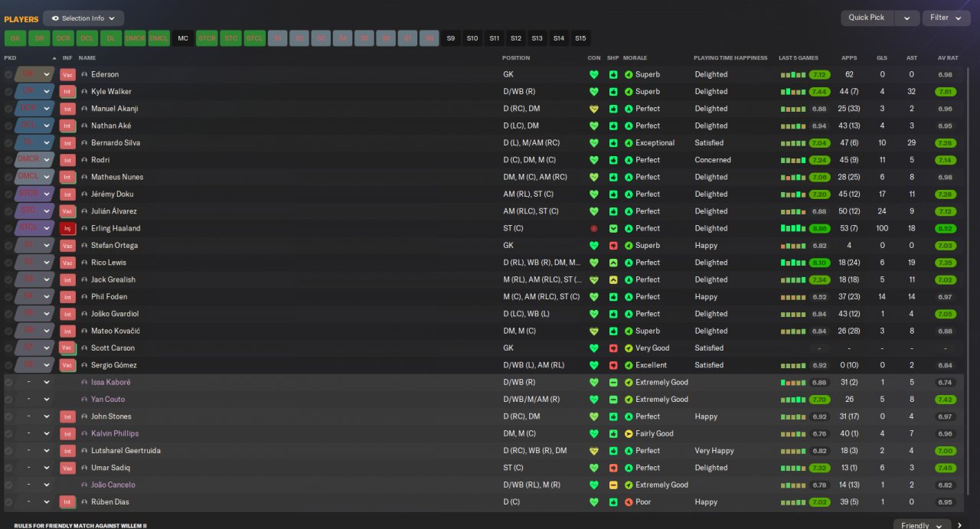Toggle the picked checkmark for John Stones
Screen dimensions: 980x529
click(x=8, y=416)
